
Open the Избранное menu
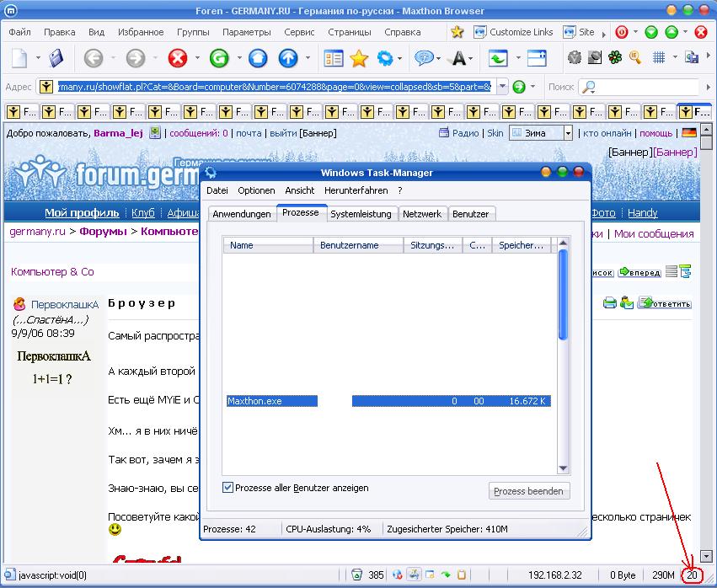coord(141,32)
